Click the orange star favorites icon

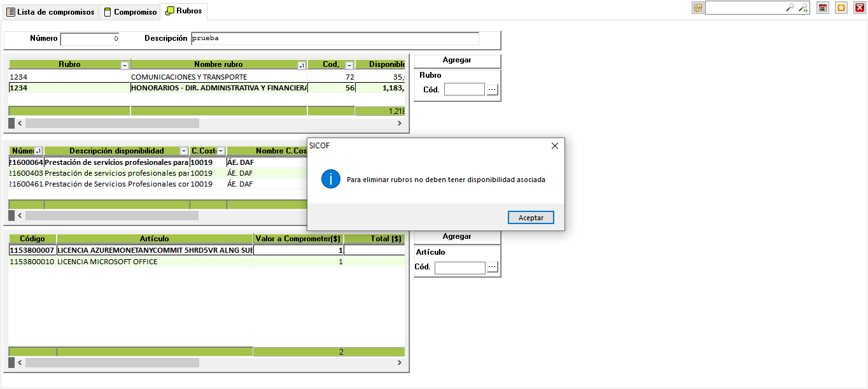[x=841, y=8]
